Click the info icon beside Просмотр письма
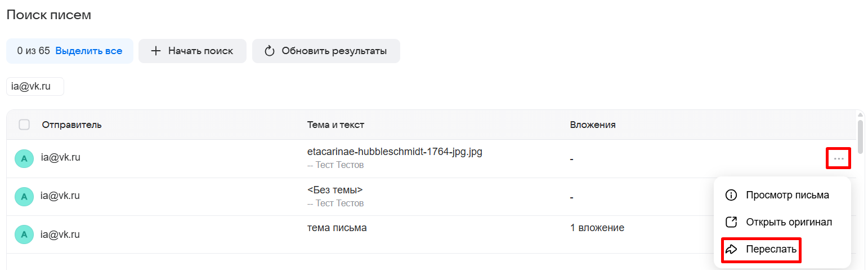 pos(731,196)
